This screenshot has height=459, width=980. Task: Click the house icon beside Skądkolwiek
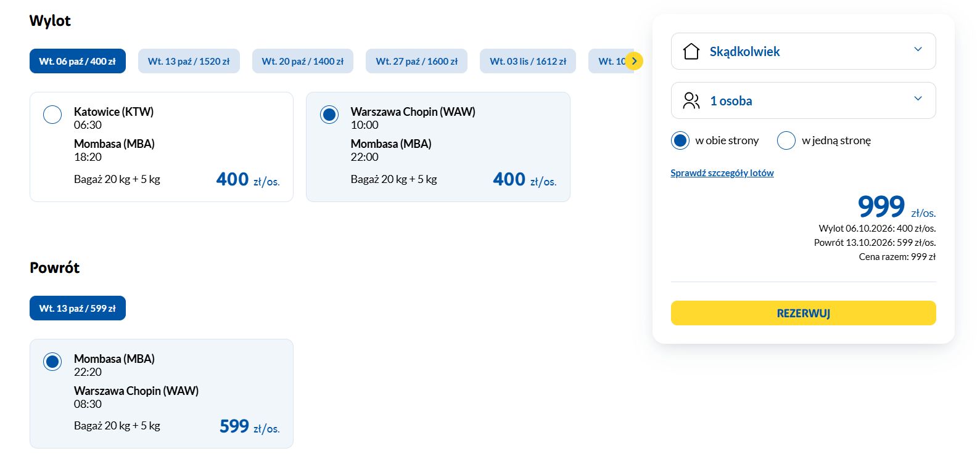[691, 51]
